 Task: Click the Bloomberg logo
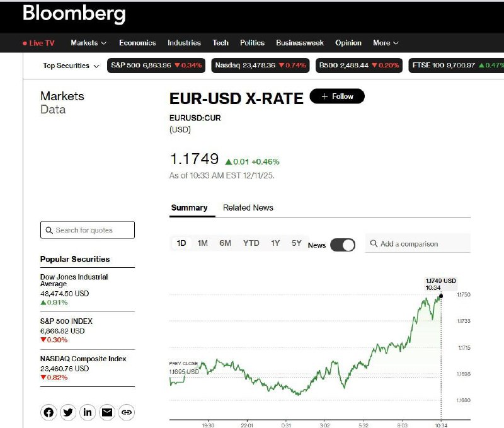[74, 14]
